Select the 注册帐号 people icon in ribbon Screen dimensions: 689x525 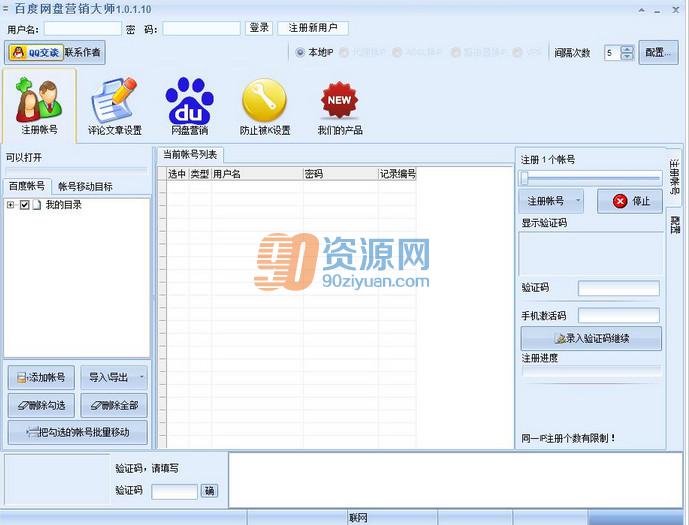40,105
